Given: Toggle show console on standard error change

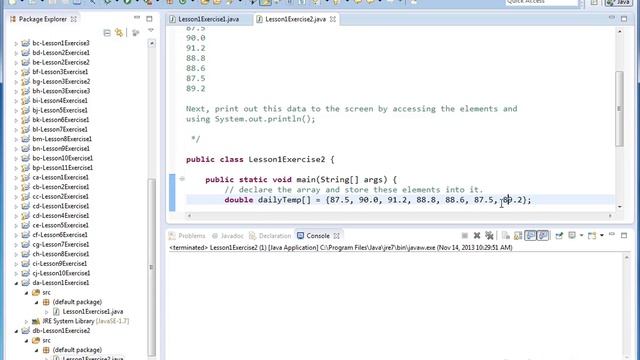Looking at the screenshot, I should [542, 236].
